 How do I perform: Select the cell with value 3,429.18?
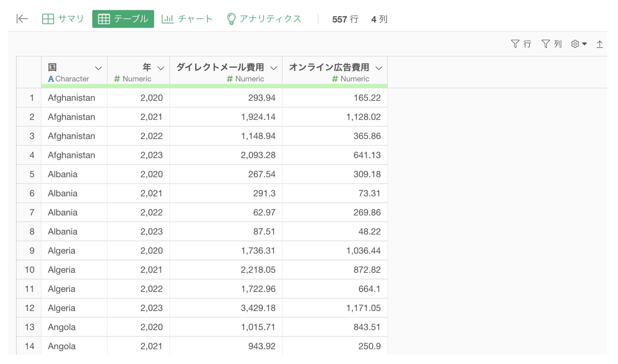(226, 308)
